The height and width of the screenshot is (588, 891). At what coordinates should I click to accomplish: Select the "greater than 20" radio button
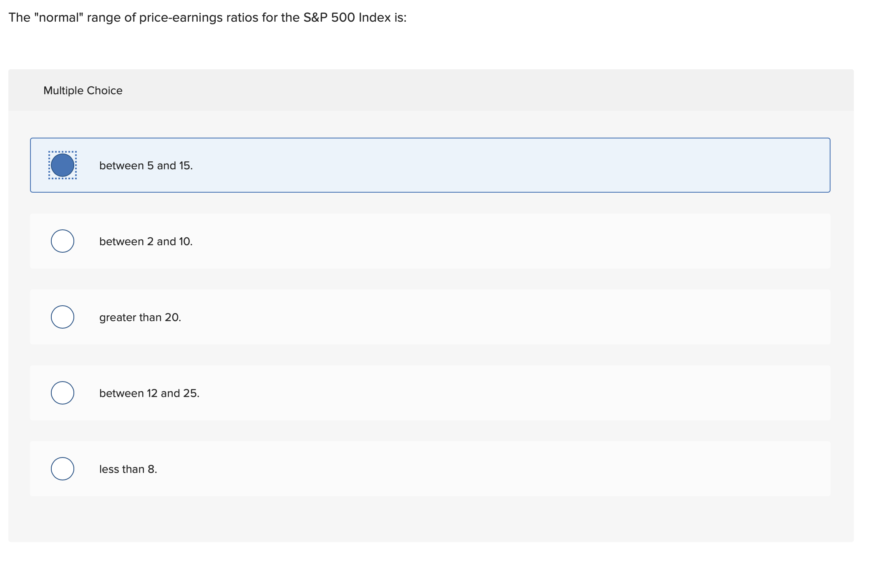(63, 317)
